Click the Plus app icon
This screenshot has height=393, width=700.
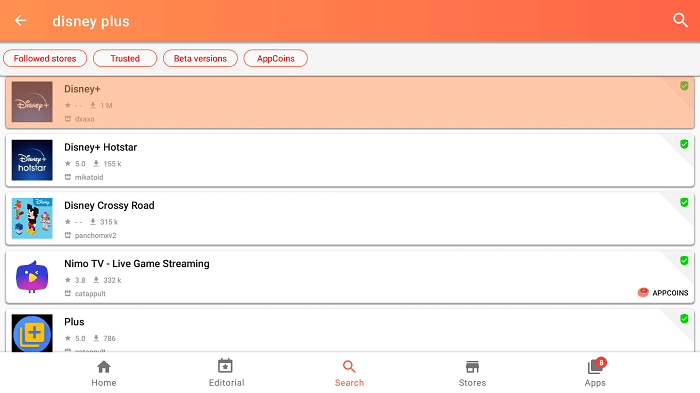coord(32,333)
